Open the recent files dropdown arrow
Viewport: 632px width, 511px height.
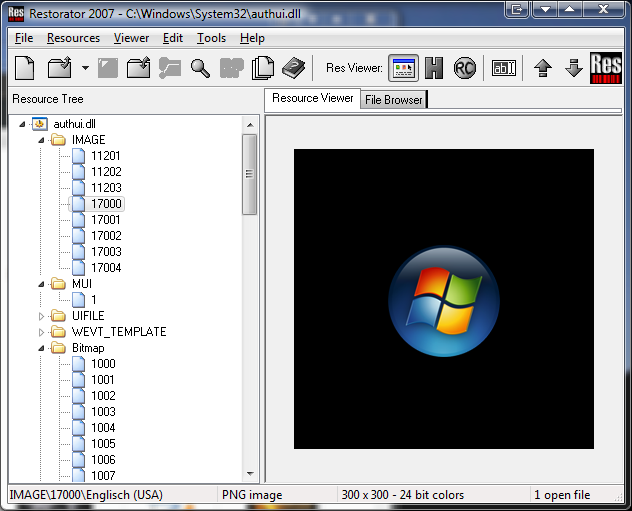(85, 68)
